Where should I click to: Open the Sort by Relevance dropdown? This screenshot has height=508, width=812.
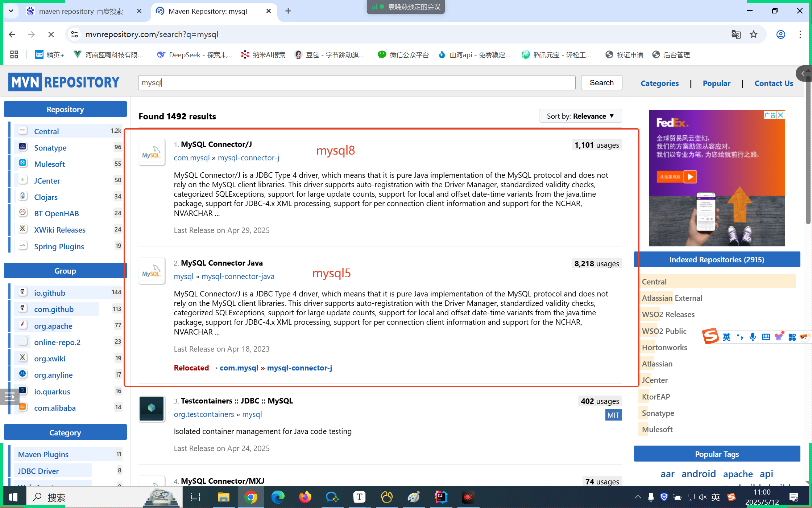coord(580,116)
